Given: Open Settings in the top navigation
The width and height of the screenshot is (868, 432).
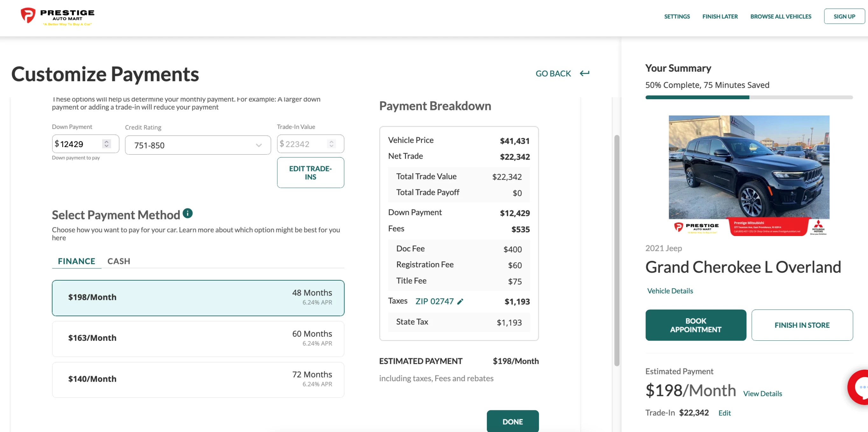Looking at the screenshot, I should (676, 17).
